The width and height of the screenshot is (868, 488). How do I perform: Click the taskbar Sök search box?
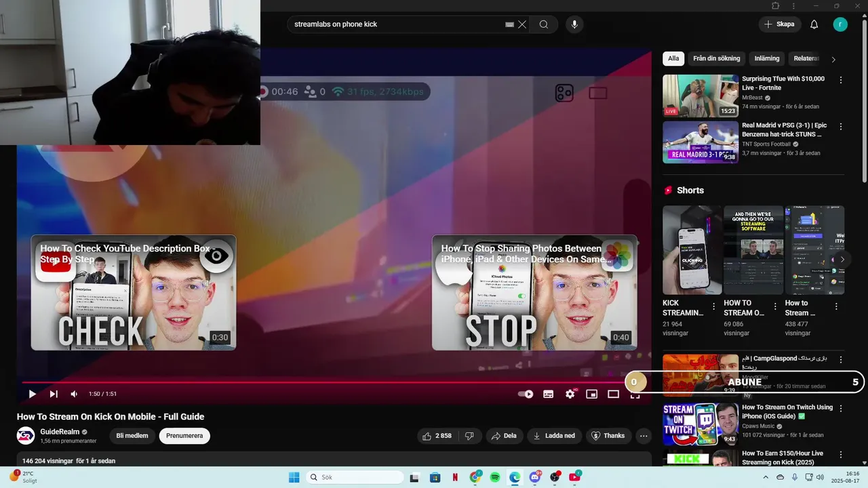point(354,477)
